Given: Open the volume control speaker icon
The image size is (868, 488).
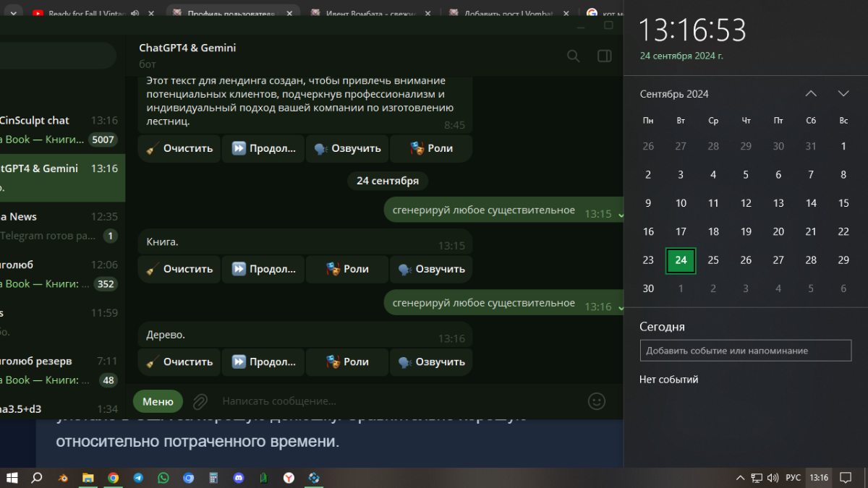Looking at the screenshot, I should tap(773, 478).
